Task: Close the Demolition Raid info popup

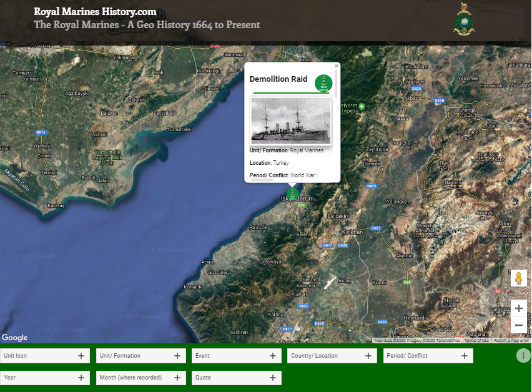Action: point(336,66)
